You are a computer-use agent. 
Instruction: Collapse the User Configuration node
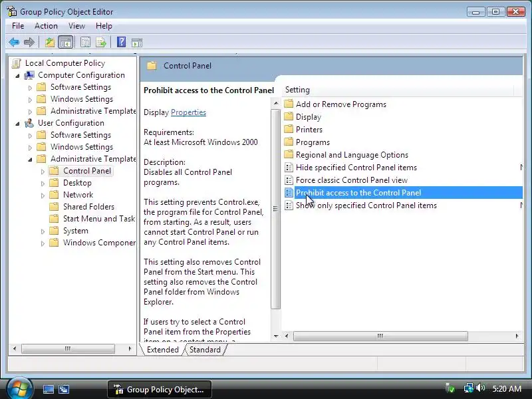click(17, 124)
